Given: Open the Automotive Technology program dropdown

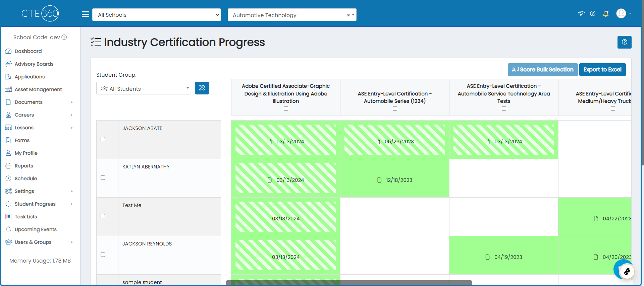Looking at the screenshot, I should point(292,15).
